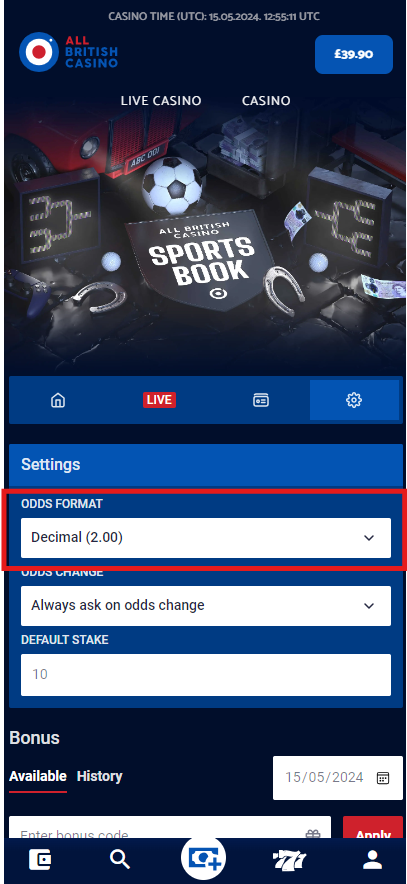Screen dimensions: 407x884
Task: Open the 15/05/2024 date picker field
Action: 338,777
